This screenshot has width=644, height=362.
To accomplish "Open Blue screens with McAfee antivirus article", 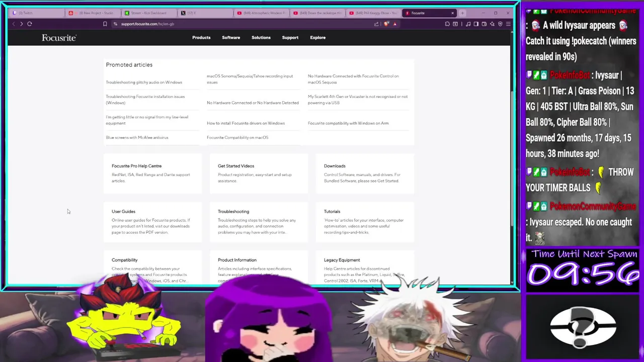I will click(137, 137).
